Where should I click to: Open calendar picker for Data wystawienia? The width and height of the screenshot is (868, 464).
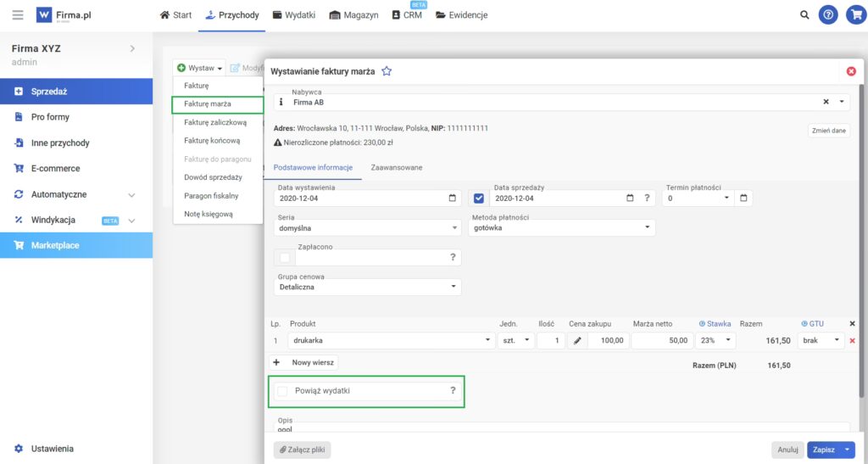[x=453, y=198]
